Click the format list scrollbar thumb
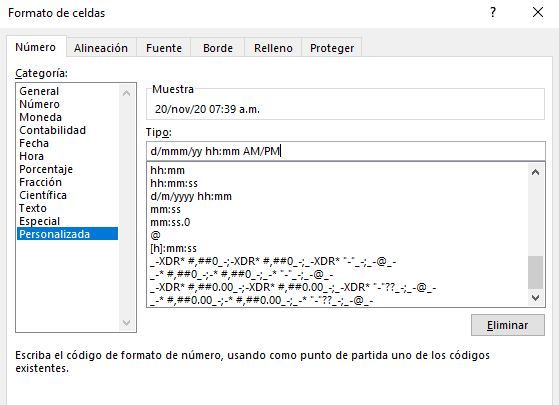Image resolution: width=559 pixels, height=405 pixels. tap(535, 272)
